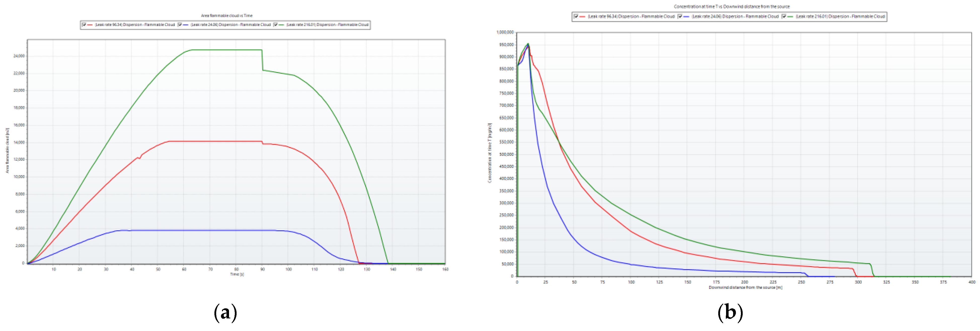Screen dimensions: 980x331
Task: Toggle leak rate 24.06 checkbox in concentration chart
Action: point(680,16)
